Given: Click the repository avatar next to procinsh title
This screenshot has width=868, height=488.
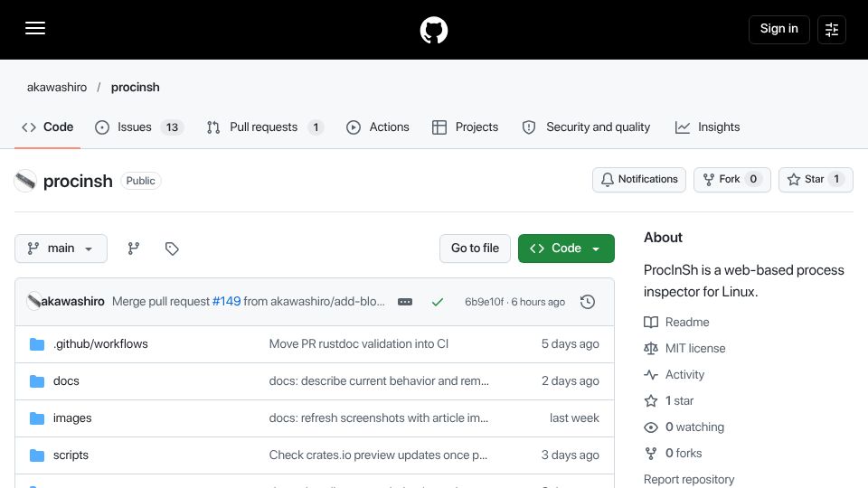Looking at the screenshot, I should coord(25,181).
